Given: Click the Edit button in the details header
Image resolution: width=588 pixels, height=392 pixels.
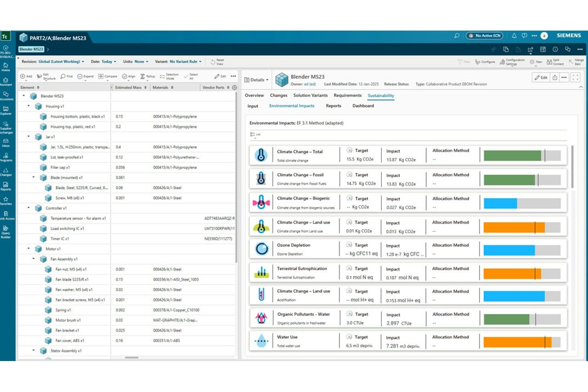Looking at the screenshot, I should click(x=541, y=78).
